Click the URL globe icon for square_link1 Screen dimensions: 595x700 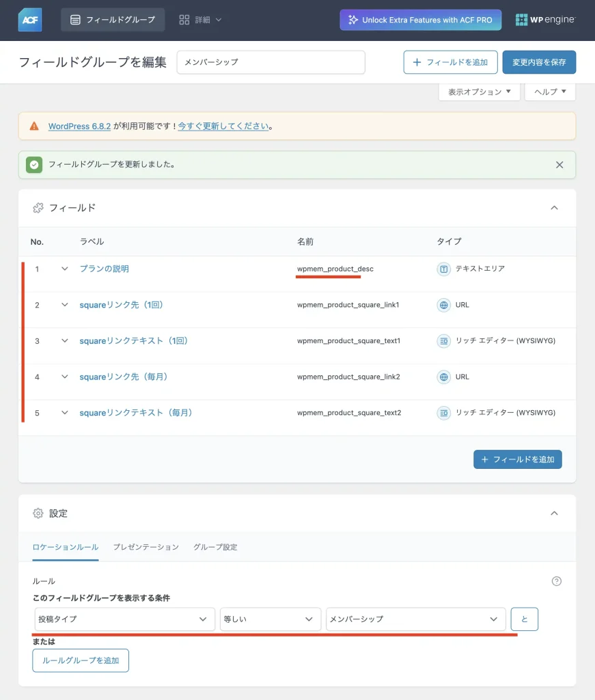click(444, 305)
